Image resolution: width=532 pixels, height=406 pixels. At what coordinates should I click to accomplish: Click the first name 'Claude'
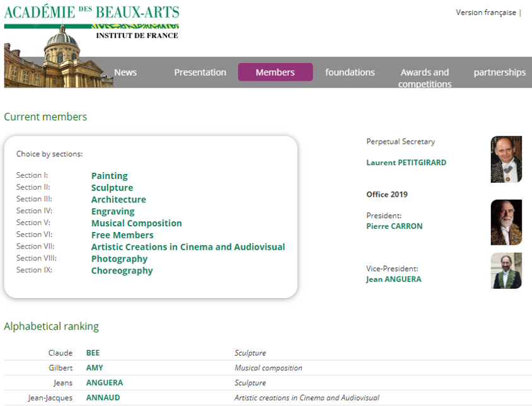[x=61, y=353]
